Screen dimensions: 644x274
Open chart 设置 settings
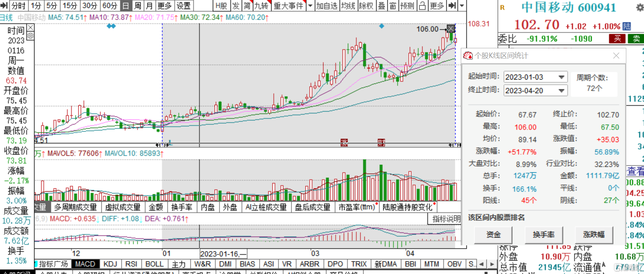pyautogui.click(x=183, y=5)
